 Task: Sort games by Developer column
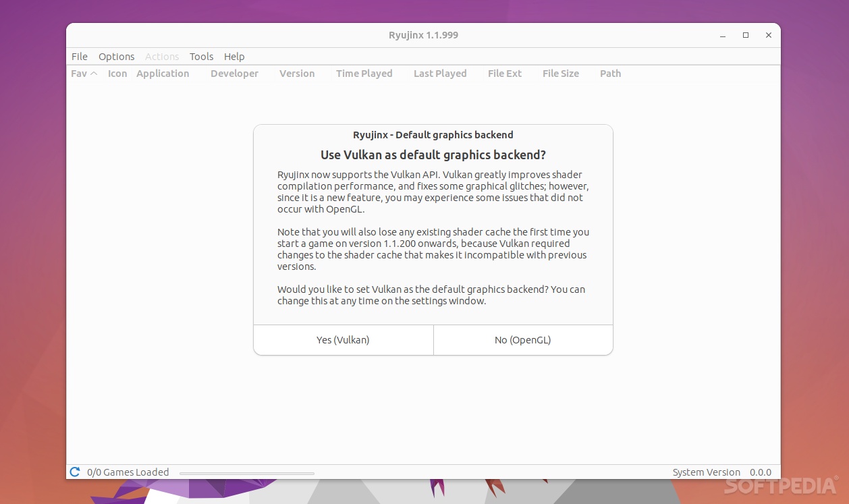[x=234, y=74]
